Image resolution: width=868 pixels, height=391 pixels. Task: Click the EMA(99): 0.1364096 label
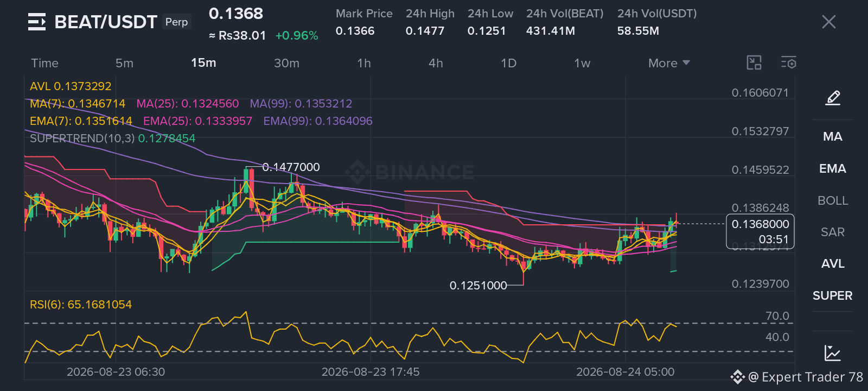click(318, 121)
